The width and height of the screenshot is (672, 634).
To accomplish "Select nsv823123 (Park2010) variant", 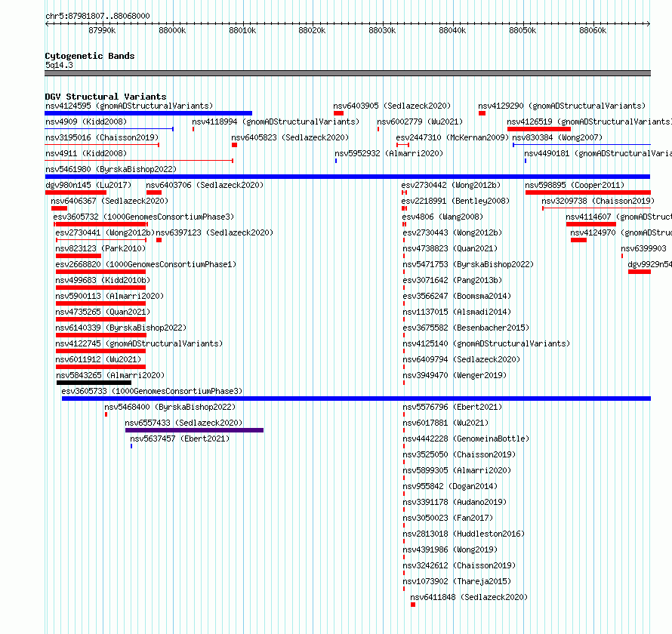I will (100, 248).
